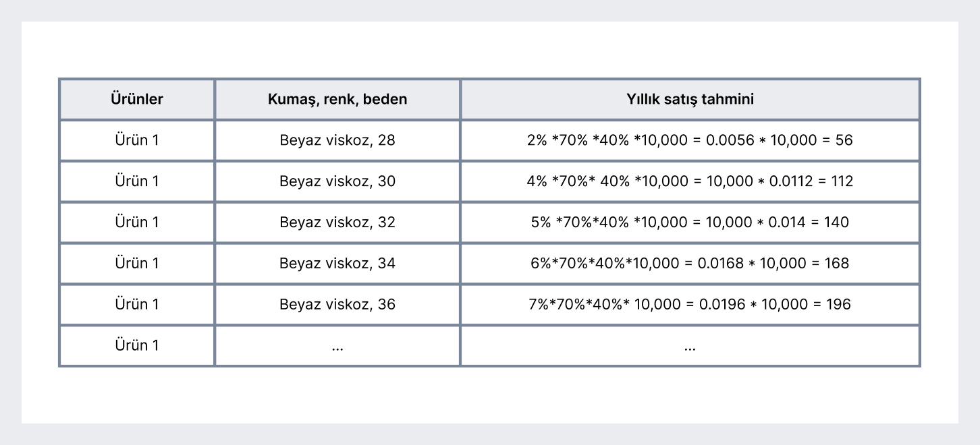Click the Beyaz viskoz, 34 cell
The image size is (980, 445).
click(x=337, y=263)
